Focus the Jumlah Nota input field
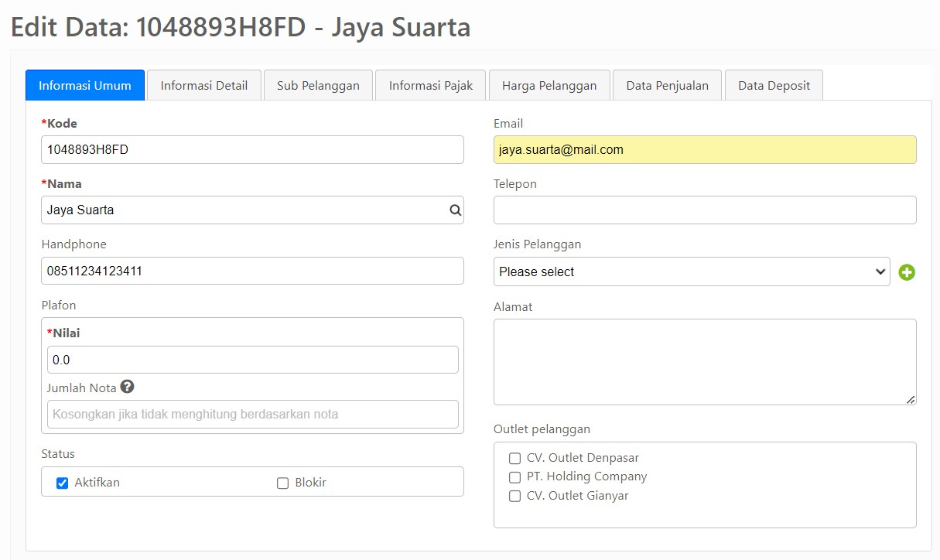Screen dimensions: 940x560 click(x=252, y=414)
